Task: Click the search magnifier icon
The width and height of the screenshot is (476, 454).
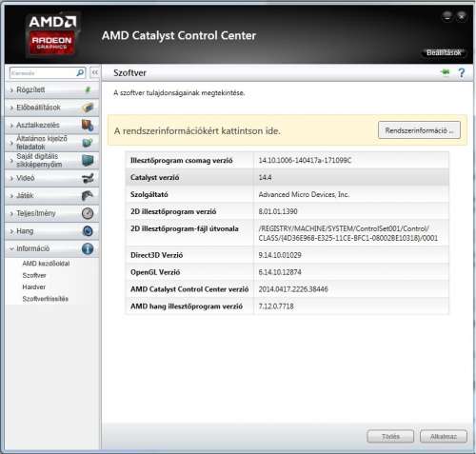Action: point(80,73)
